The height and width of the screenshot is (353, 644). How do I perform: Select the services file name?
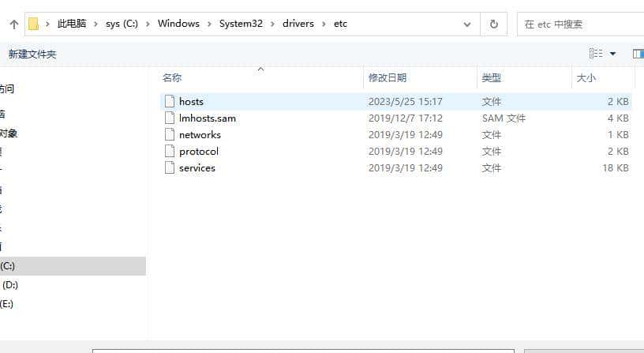197,168
